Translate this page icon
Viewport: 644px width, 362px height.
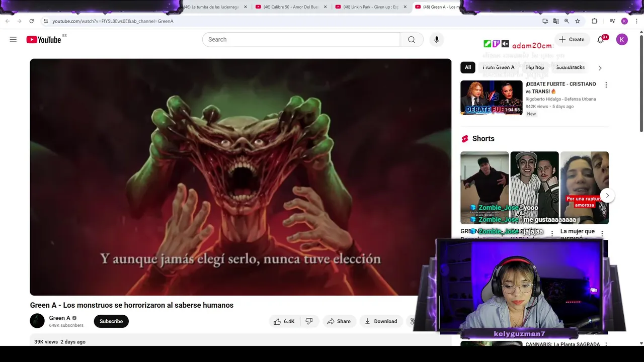pyautogui.click(x=556, y=21)
